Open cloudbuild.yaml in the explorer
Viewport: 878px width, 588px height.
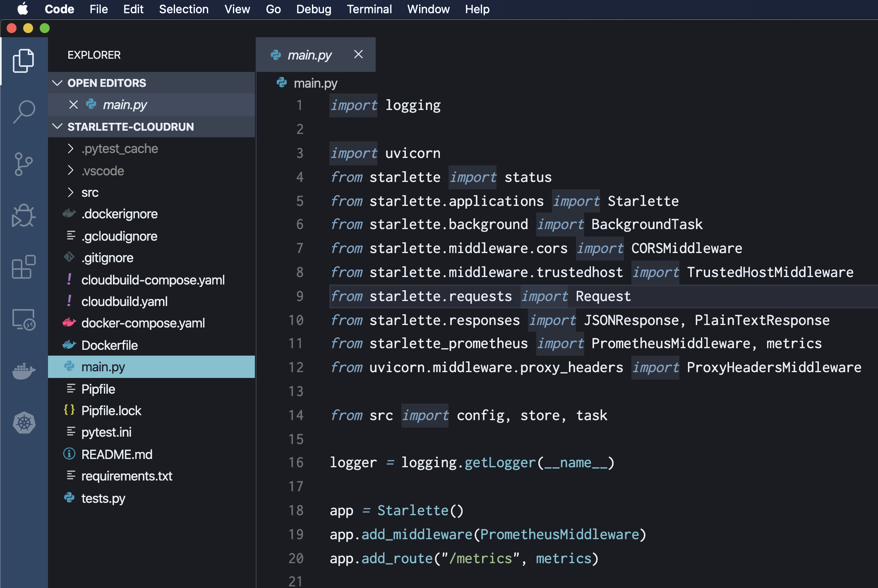pos(151,301)
